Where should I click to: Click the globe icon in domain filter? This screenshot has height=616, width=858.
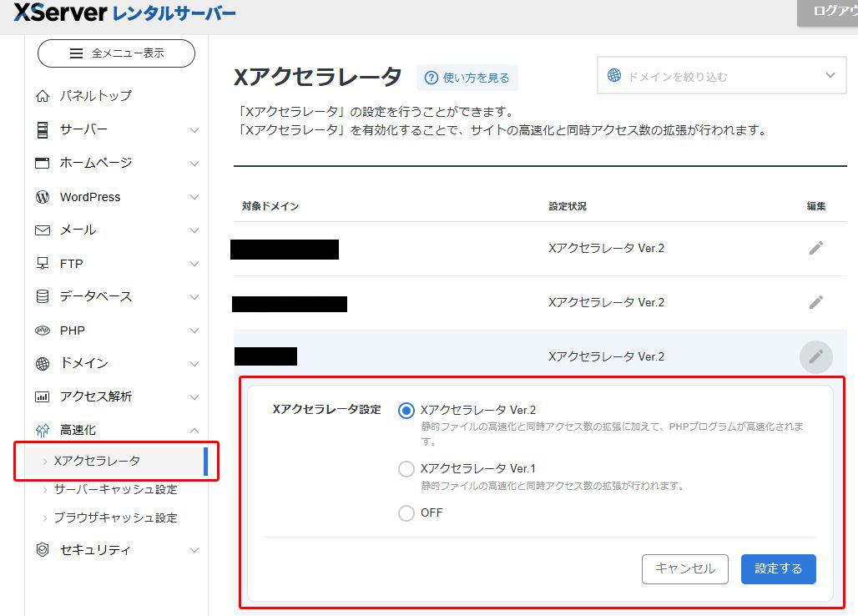click(x=614, y=75)
